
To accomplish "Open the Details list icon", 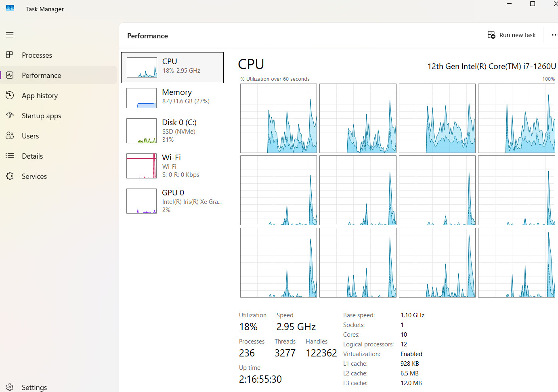I will pyautogui.click(x=10, y=156).
